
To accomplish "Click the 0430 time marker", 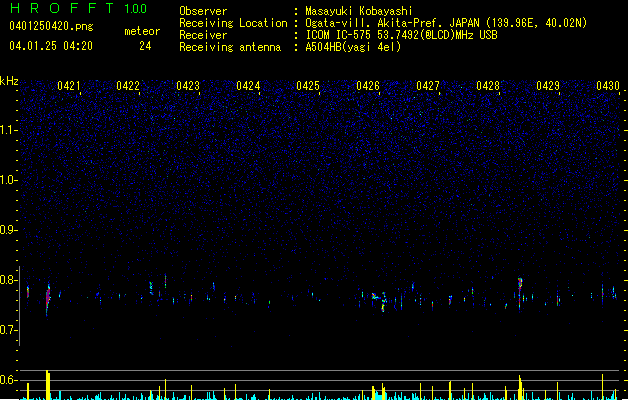I will click(x=608, y=86).
